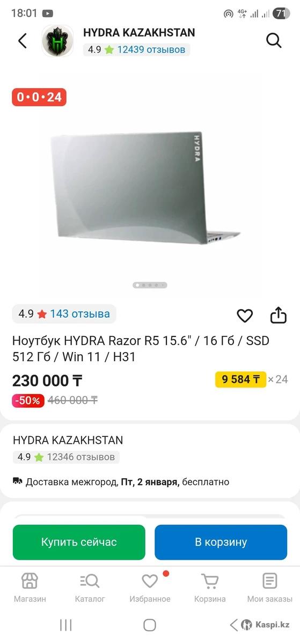Switch to the Каталог tab

point(90,588)
